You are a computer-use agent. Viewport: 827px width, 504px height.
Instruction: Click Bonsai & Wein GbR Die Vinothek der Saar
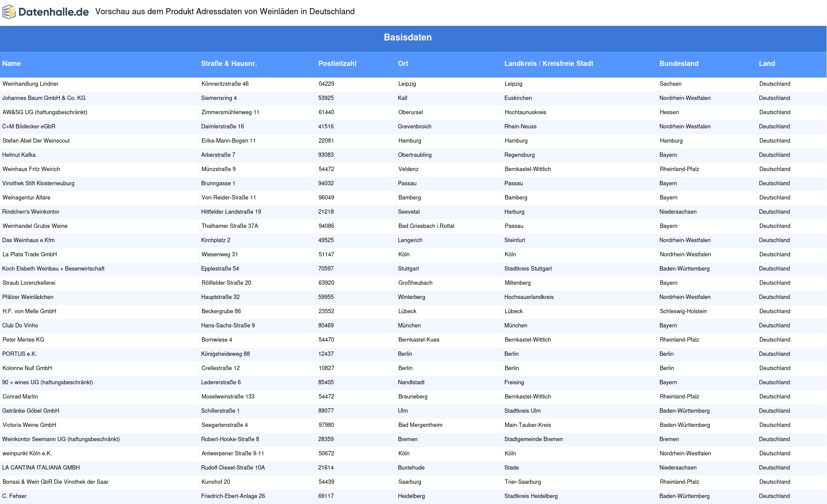pos(56,482)
